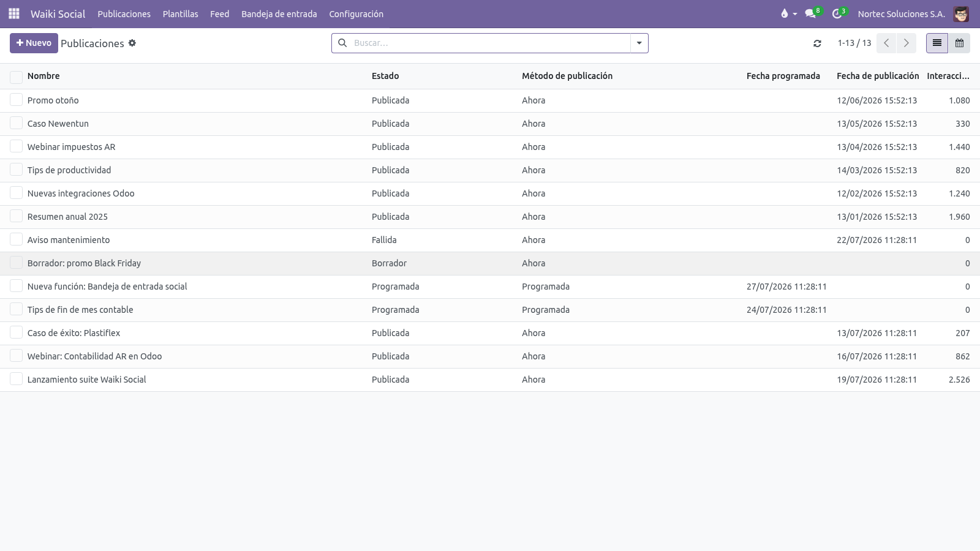Open Lanzamiento suite Waiki Social record
This screenshot has width=980, height=551.
point(86,380)
